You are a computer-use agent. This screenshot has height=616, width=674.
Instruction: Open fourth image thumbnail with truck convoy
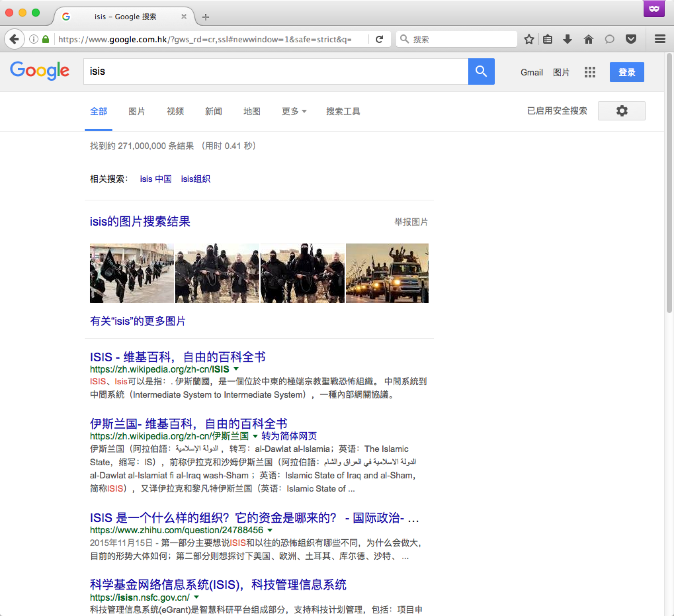387,273
